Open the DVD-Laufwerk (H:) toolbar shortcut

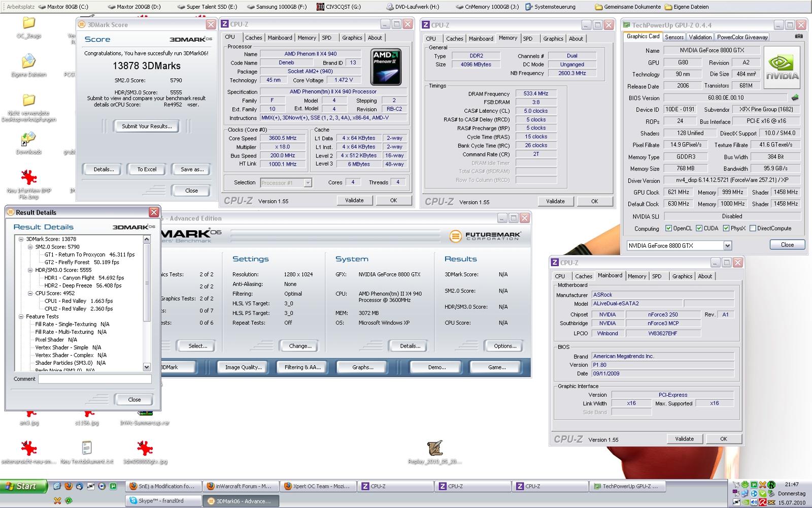(x=413, y=7)
